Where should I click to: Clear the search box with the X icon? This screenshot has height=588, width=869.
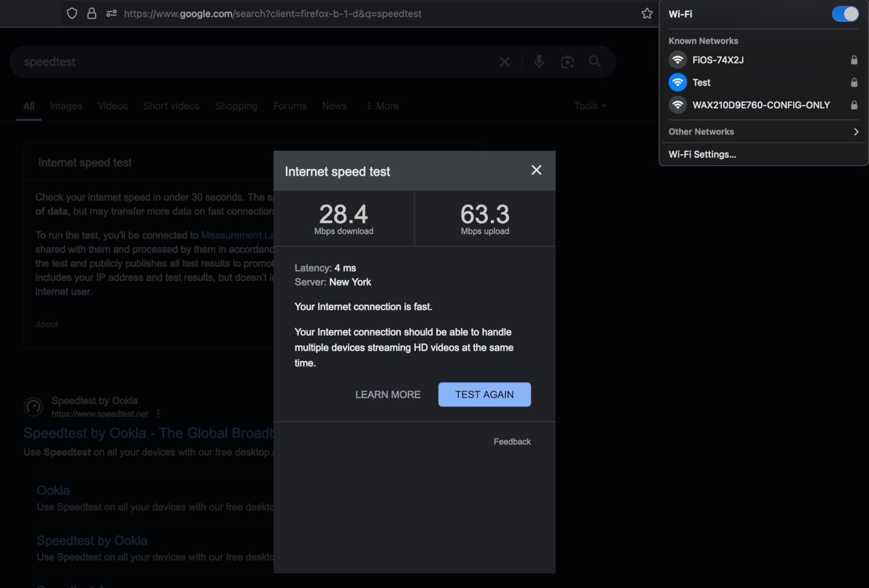[504, 62]
